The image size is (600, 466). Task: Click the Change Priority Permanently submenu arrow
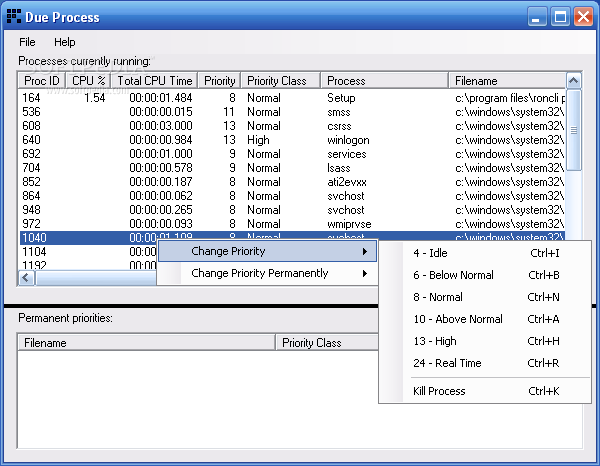point(365,273)
